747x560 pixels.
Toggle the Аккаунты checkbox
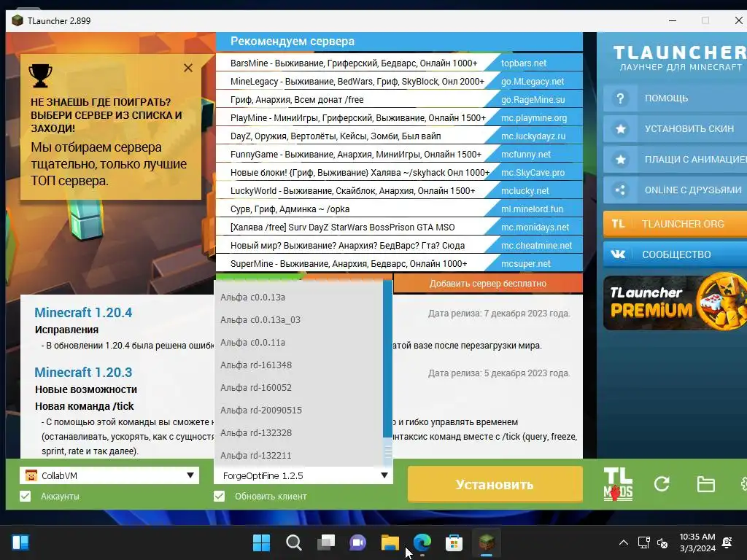coord(26,496)
